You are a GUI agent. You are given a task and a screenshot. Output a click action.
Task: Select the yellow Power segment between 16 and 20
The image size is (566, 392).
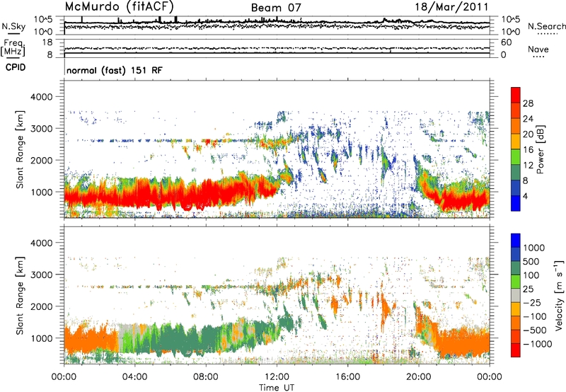coord(516,142)
